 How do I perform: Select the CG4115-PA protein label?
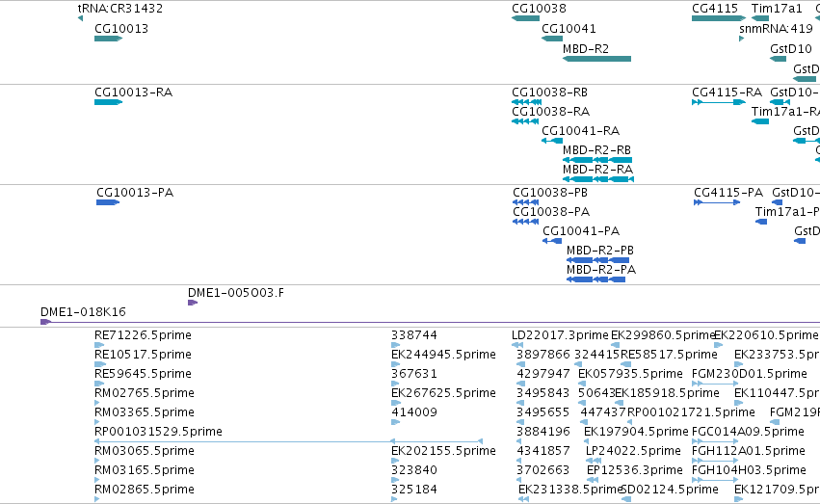[x=728, y=193]
